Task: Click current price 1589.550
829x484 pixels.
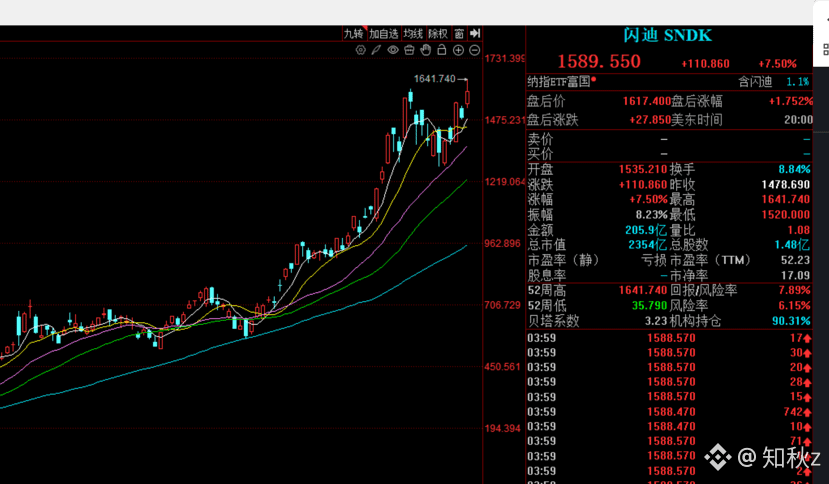Action: pyautogui.click(x=599, y=62)
